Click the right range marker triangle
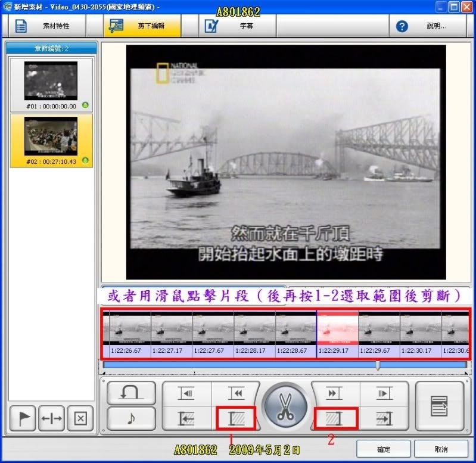The height and width of the screenshot is (463, 476). [466, 373]
